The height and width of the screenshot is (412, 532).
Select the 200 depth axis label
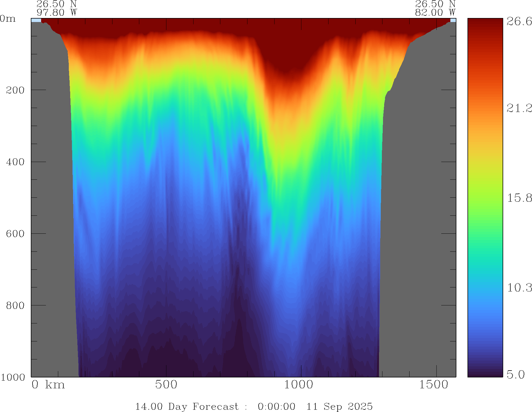pyautogui.click(x=15, y=90)
